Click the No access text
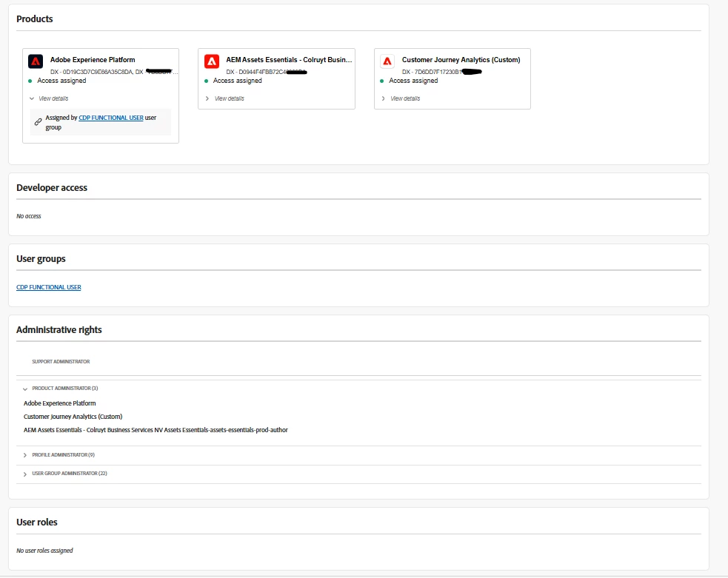Image resolution: width=728 pixels, height=578 pixels. [29, 216]
